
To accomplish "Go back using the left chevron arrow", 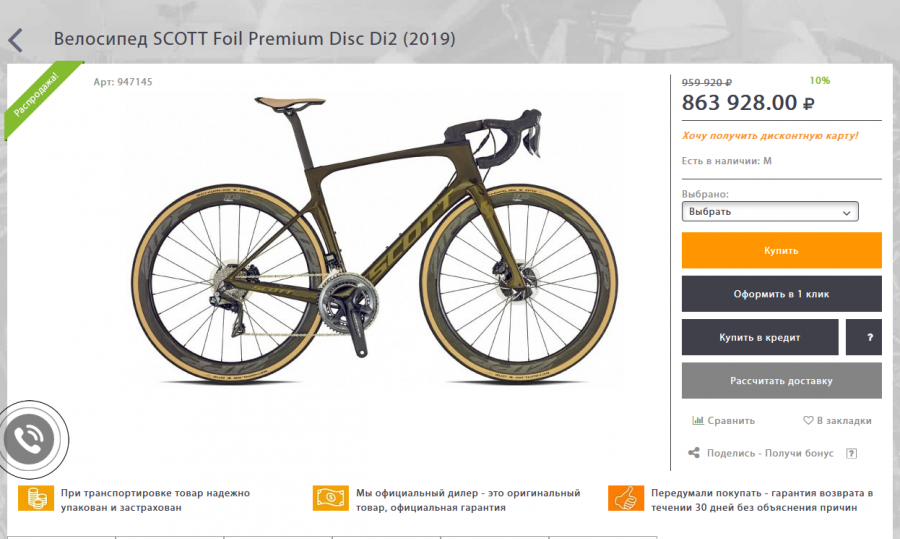I will pyautogui.click(x=15, y=41).
